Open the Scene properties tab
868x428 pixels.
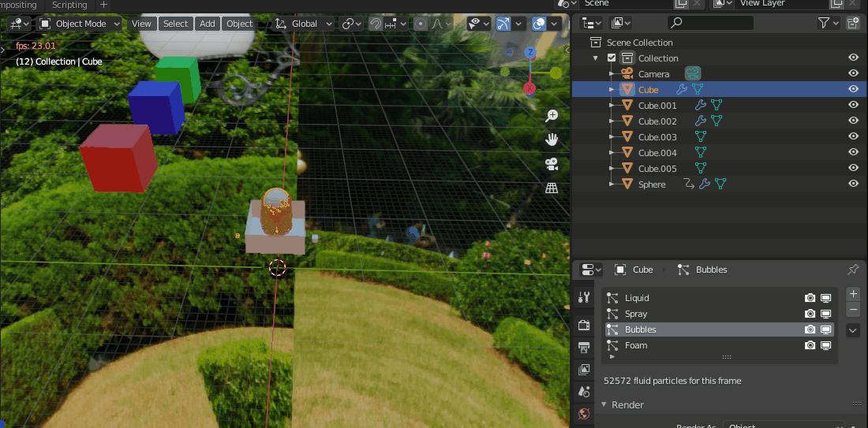point(583,392)
